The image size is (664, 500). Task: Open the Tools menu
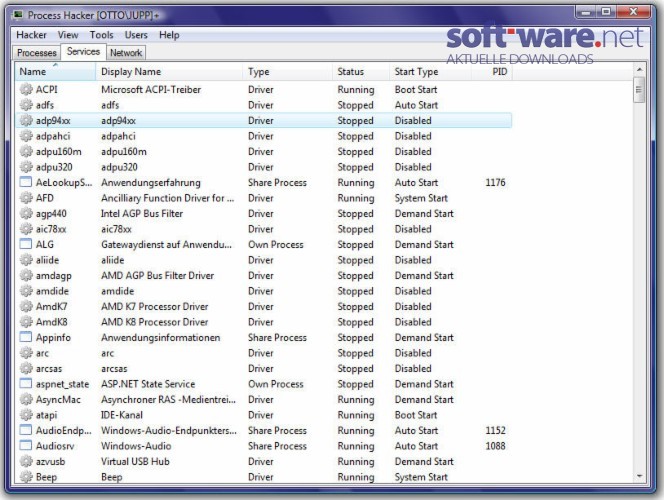[101, 35]
